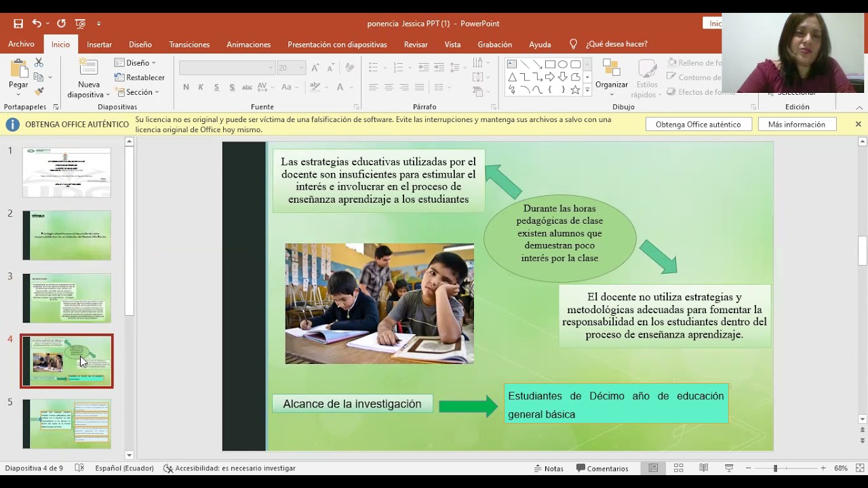Save the presentation with the floppy disk icon

click(x=18, y=24)
